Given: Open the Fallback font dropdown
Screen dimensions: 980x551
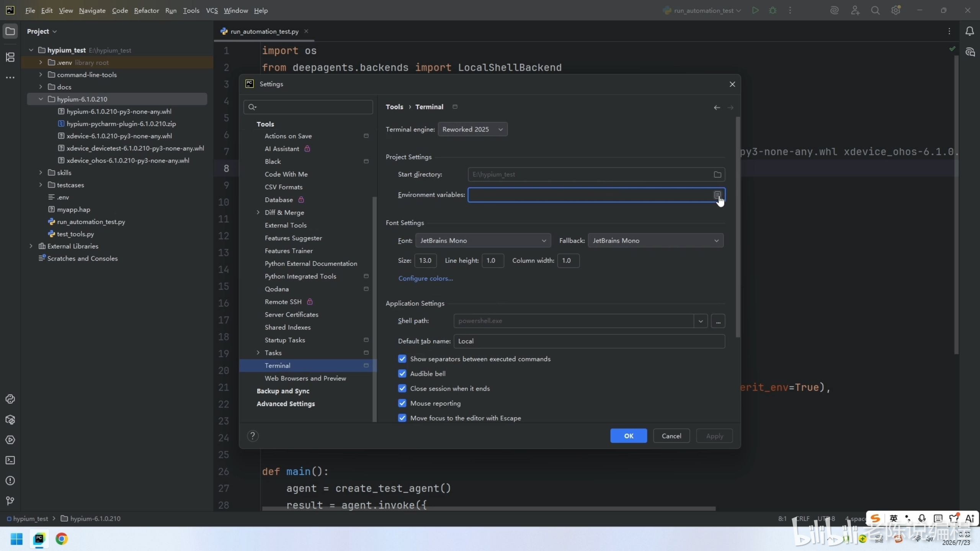Looking at the screenshot, I should [x=656, y=240].
